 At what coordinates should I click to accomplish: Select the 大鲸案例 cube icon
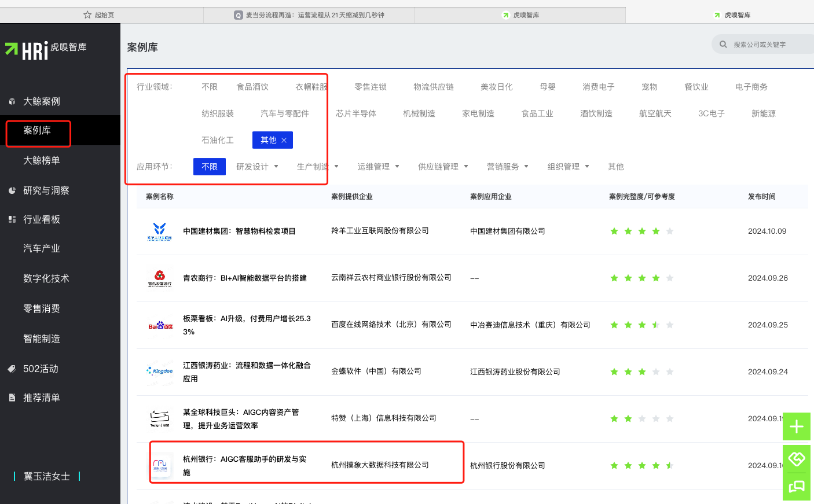point(13,101)
